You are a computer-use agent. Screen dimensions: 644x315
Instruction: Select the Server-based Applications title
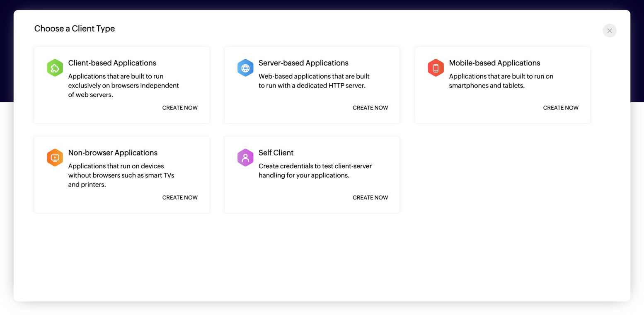(x=303, y=63)
